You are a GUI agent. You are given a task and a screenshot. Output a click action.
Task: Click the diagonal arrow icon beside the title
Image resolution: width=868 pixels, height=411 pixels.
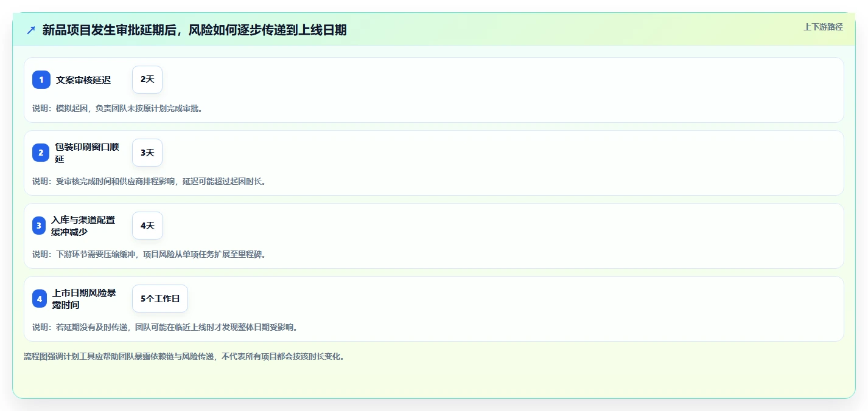pyautogui.click(x=31, y=30)
